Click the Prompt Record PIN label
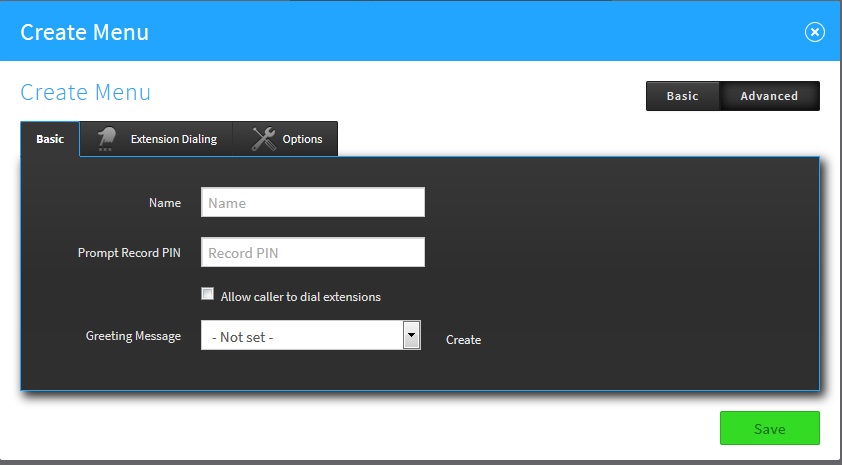The height and width of the screenshot is (465, 842). pyautogui.click(x=129, y=253)
